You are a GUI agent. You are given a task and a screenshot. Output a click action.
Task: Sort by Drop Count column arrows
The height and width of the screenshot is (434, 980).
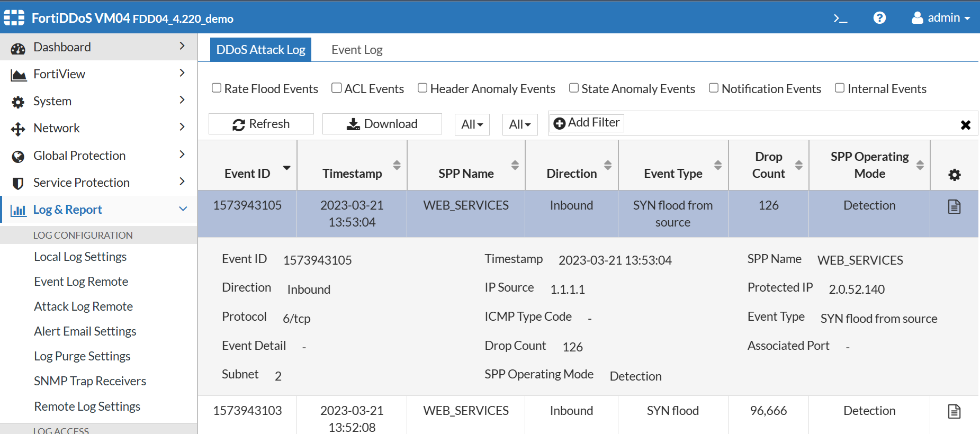point(799,165)
